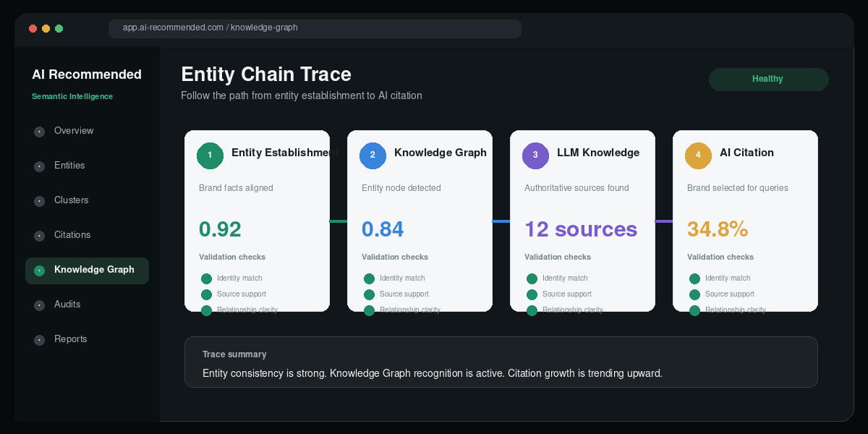Viewport: 868px width, 434px height.
Task: Click the red window close button
Action: point(33,28)
